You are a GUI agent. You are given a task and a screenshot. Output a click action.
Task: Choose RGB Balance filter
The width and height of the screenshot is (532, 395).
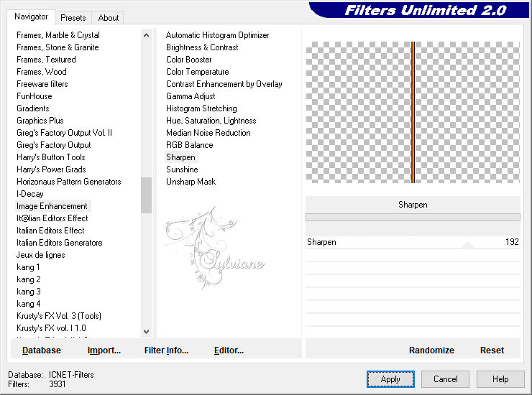pos(190,145)
